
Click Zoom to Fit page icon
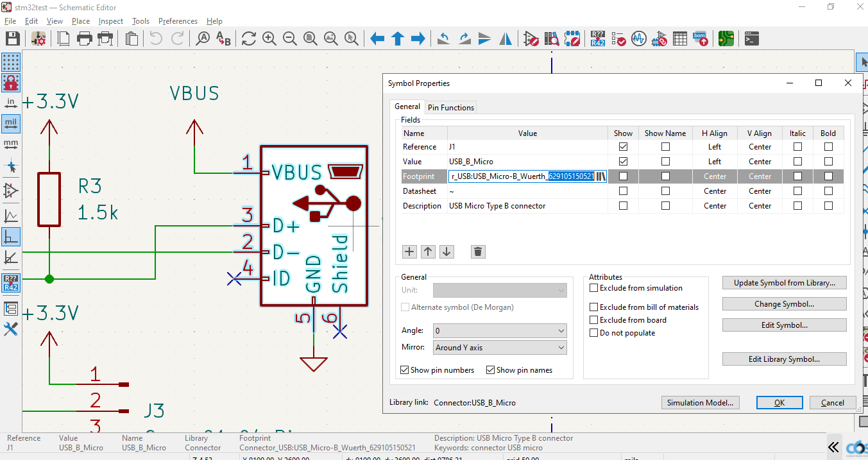pyautogui.click(x=311, y=38)
